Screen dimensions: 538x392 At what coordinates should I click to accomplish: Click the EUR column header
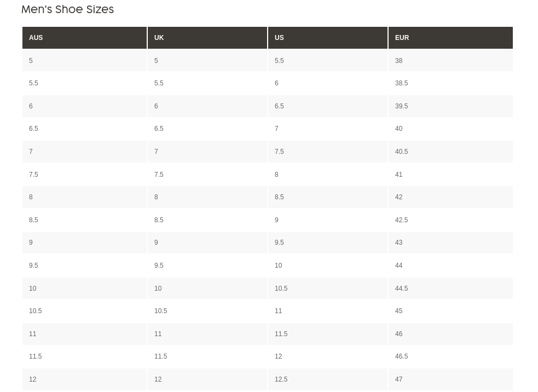(x=450, y=38)
